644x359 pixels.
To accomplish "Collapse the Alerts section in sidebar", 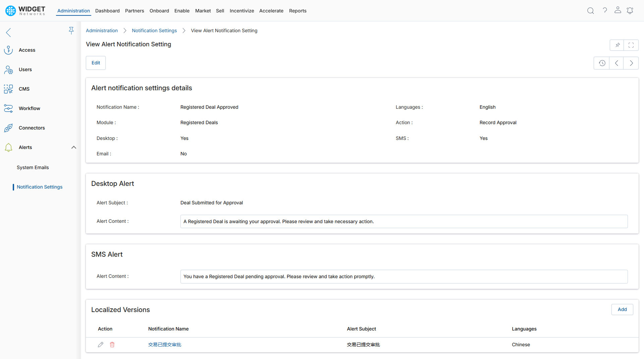I will coord(73,147).
